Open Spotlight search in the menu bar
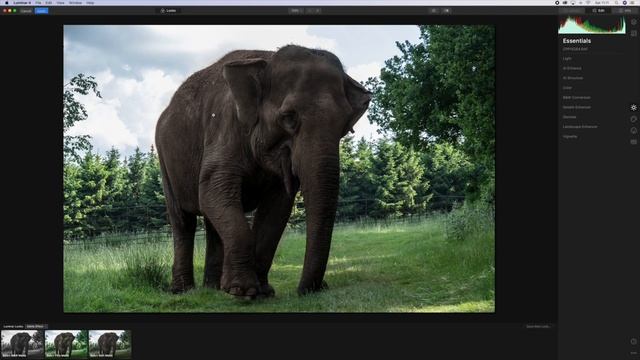 (616, 2)
